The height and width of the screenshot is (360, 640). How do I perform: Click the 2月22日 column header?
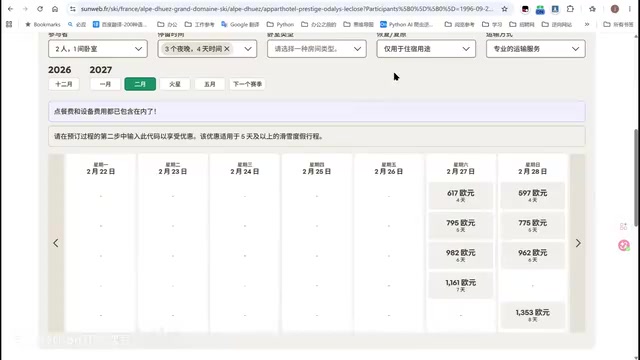pyautogui.click(x=100, y=169)
